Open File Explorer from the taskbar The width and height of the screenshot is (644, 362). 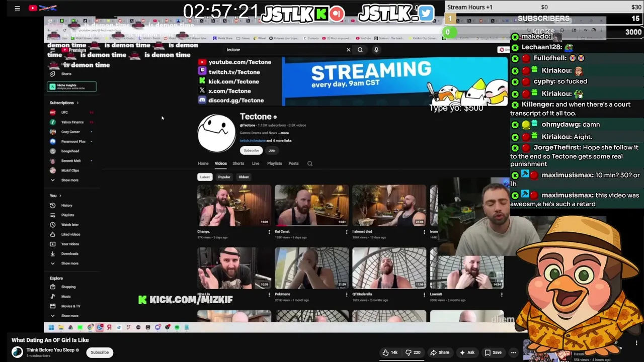tap(61, 327)
